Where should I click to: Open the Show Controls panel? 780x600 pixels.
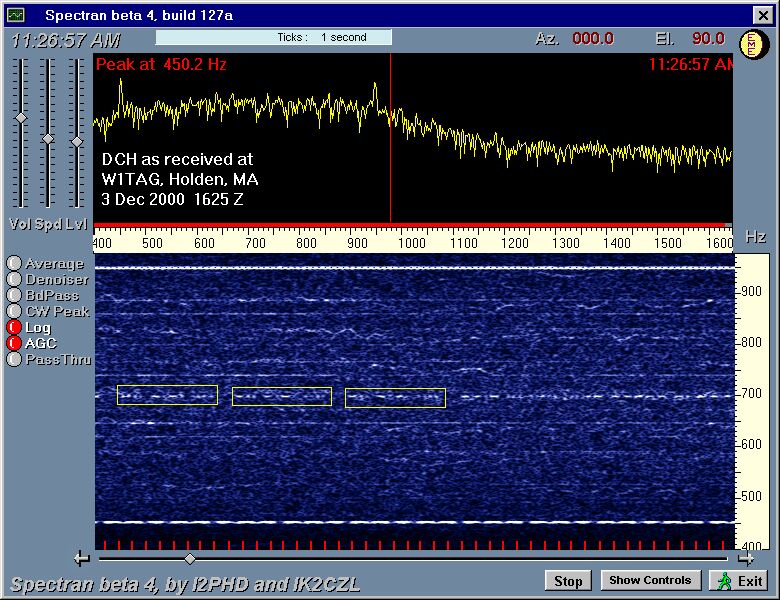[650, 581]
